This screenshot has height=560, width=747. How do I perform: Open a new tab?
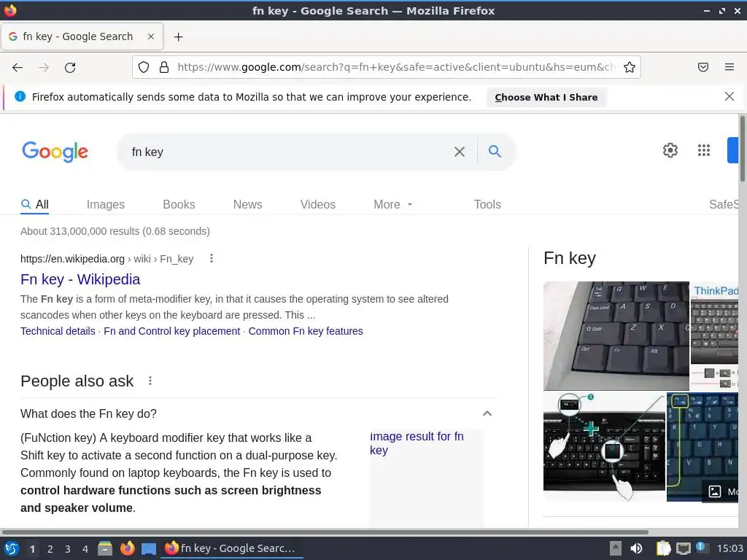pos(178,36)
